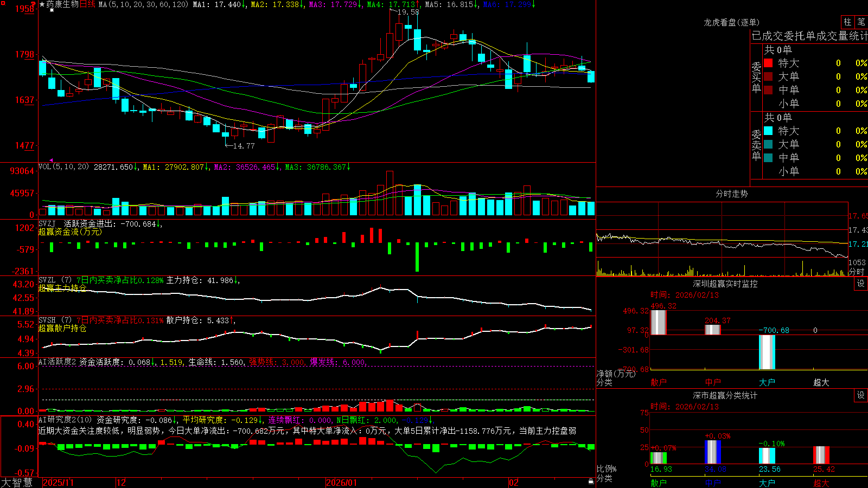Image resolution: width=868 pixels, height=488 pixels.
Task: Click the cyan 特大 sell order swatch
Action: click(768, 131)
